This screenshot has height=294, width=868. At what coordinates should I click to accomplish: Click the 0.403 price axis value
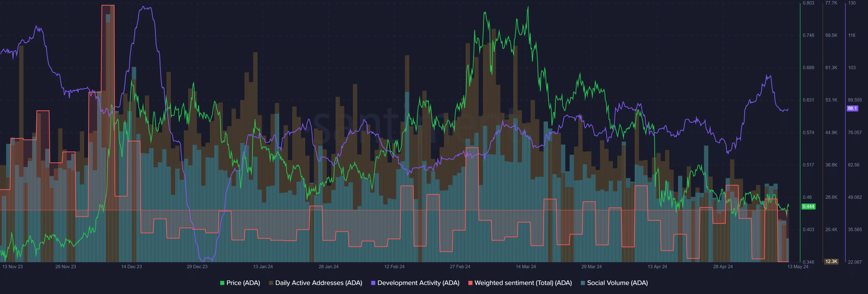[x=808, y=230]
